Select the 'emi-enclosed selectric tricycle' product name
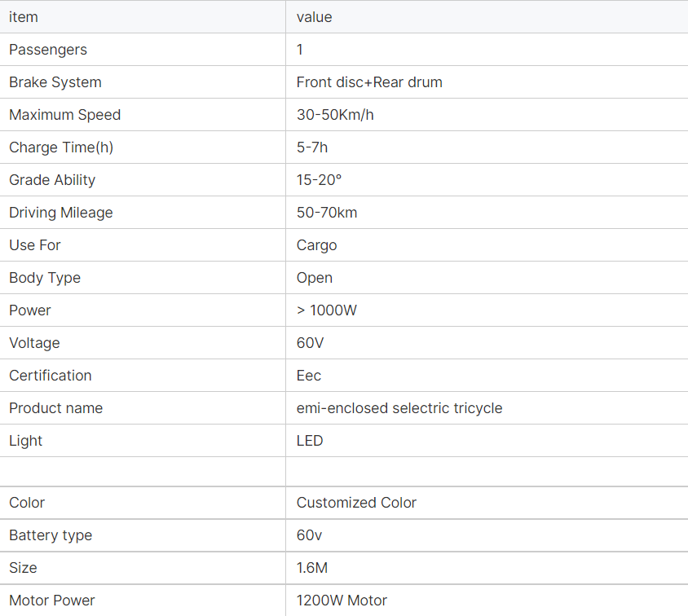The image size is (688, 616). [x=399, y=408]
